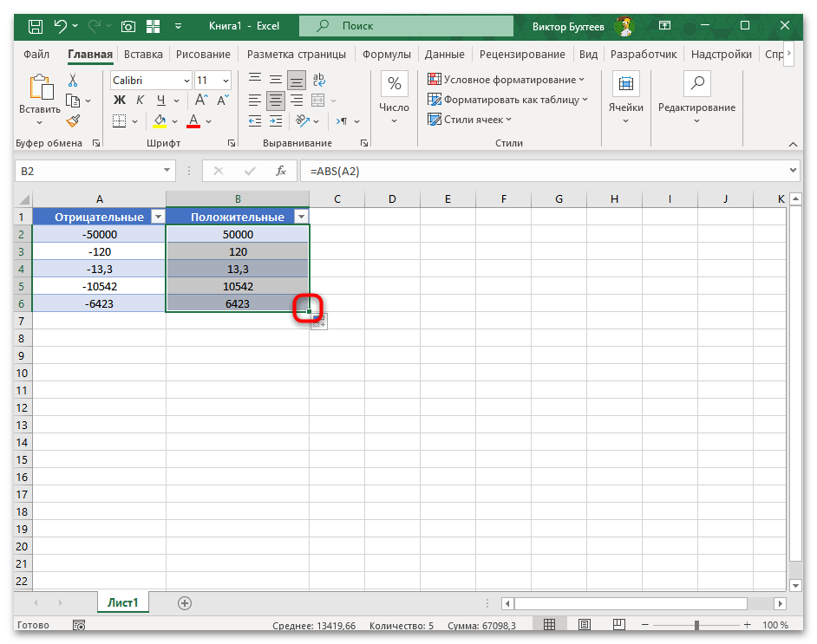Select the Format Painter brush icon
Screen dimensions: 817x644
coord(73,120)
